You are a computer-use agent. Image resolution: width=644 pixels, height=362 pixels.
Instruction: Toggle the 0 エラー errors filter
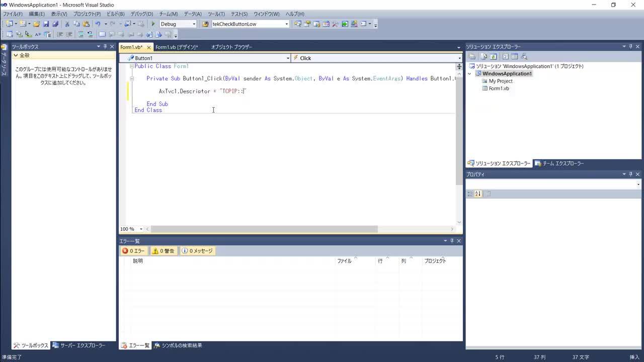(x=133, y=251)
